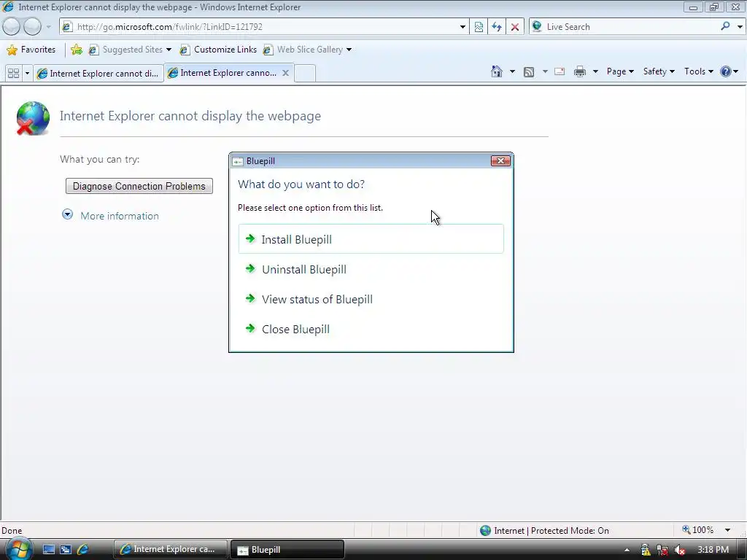Open the Safety menu
747x560 pixels.
[x=659, y=71]
